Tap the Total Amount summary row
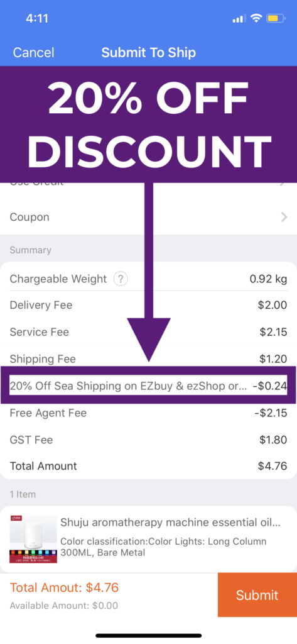Image resolution: width=297 pixels, height=644 pixels. (x=148, y=466)
